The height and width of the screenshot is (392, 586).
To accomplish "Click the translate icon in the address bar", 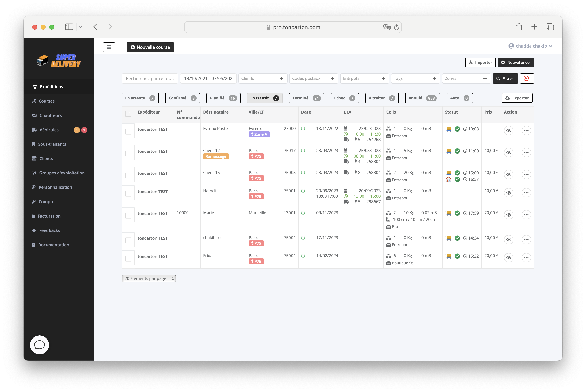I will (x=387, y=27).
